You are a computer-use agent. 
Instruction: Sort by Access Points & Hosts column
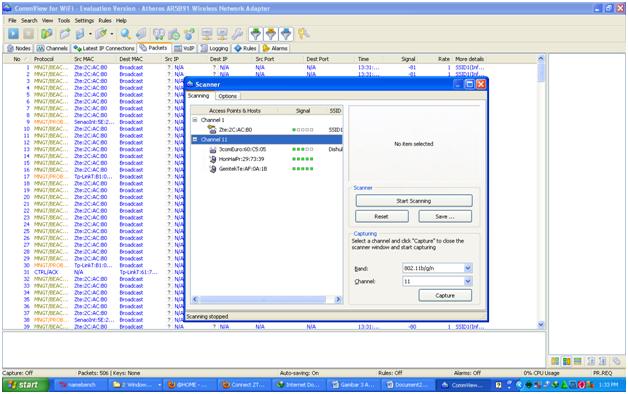tap(234, 111)
